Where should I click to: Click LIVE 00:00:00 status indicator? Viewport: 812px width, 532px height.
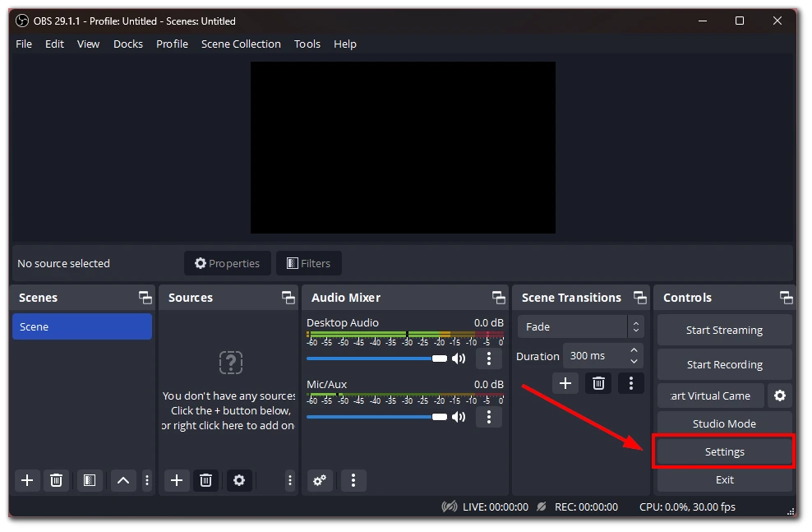485,507
